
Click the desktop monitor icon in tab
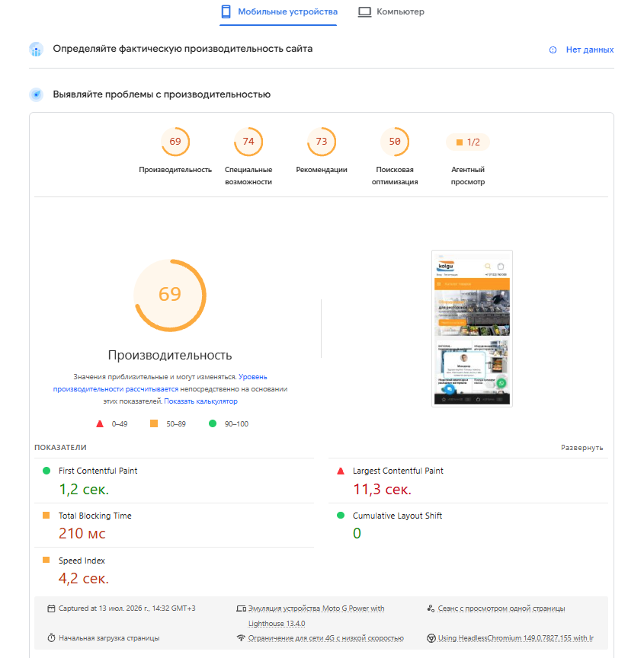pyautogui.click(x=364, y=11)
